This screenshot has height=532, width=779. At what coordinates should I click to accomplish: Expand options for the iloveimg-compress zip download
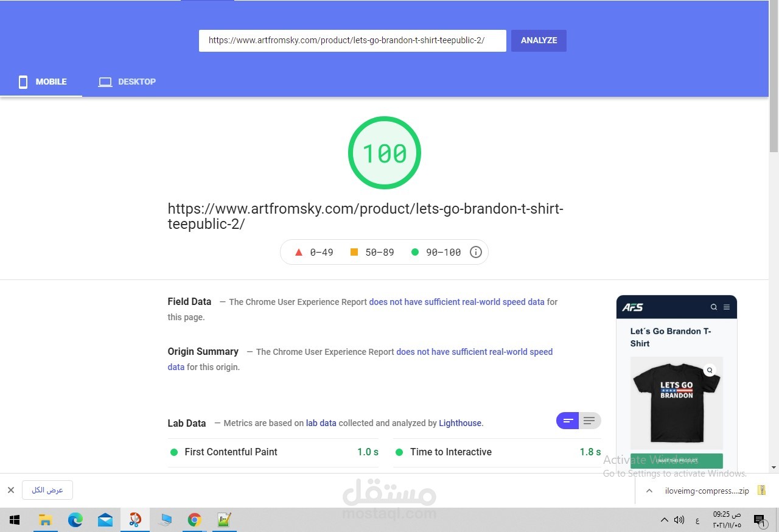[x=649, y=490]
